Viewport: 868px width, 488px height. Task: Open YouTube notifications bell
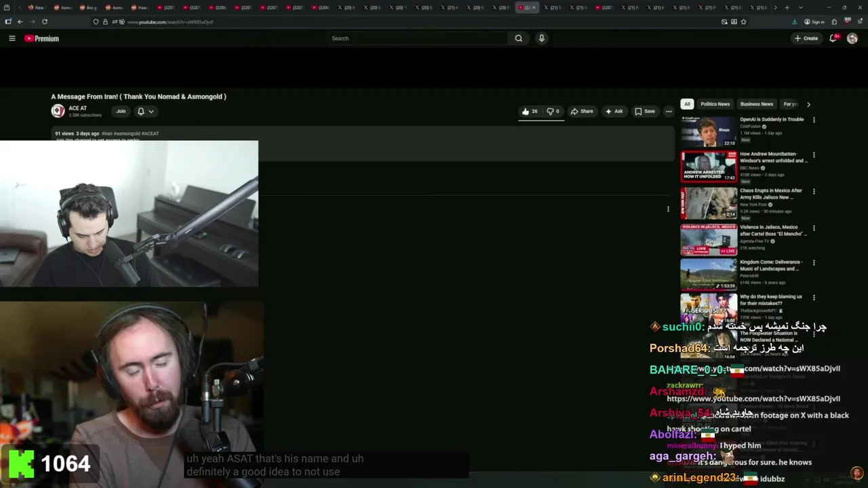(x=833, y=39)
